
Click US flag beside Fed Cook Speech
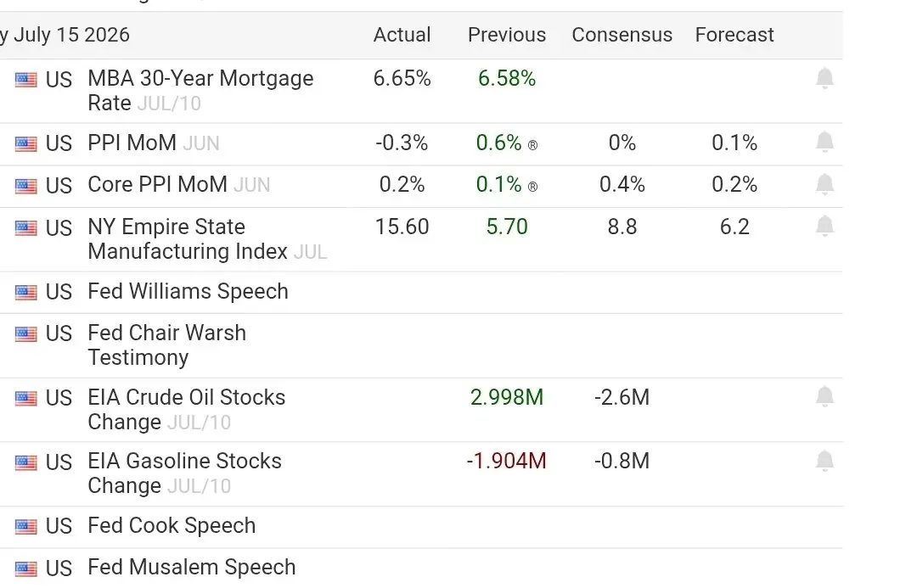click(x=25, y=526)
